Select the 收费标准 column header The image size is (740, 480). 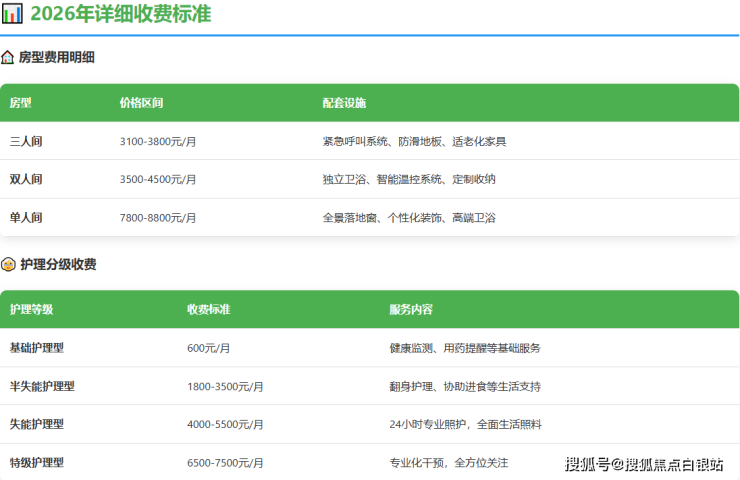pos(208,310)
